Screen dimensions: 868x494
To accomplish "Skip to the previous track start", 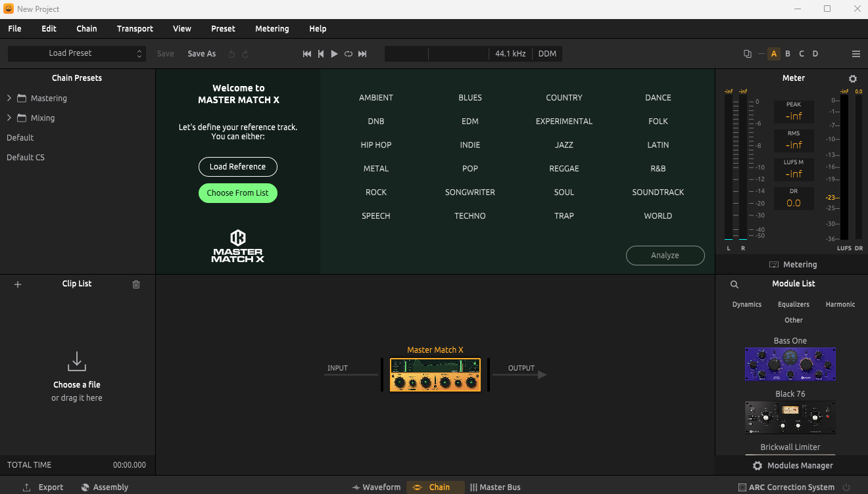I will point(307,54).
